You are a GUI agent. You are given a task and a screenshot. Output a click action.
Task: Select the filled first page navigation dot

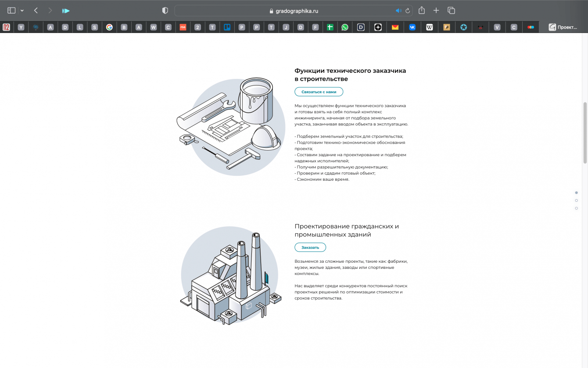tap(576, 193)
